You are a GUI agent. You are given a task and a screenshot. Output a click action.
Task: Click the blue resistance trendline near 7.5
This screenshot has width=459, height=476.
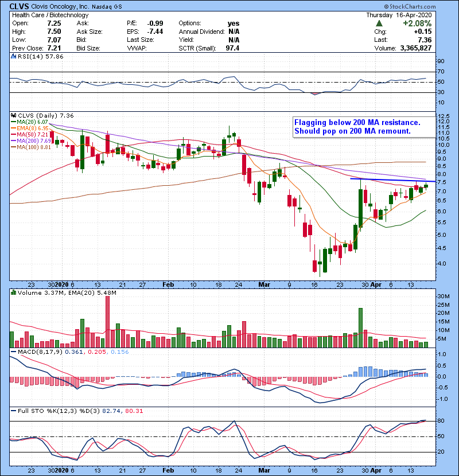393,180
